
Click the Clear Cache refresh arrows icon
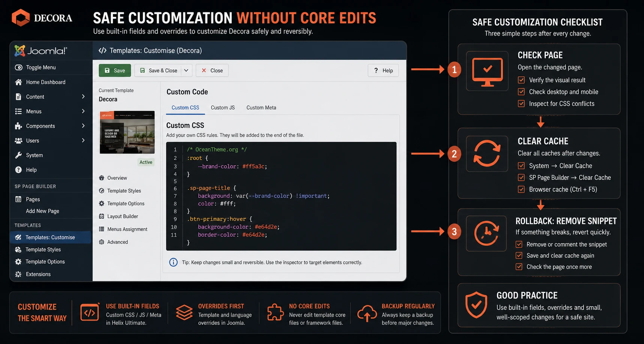click(487, 153)
